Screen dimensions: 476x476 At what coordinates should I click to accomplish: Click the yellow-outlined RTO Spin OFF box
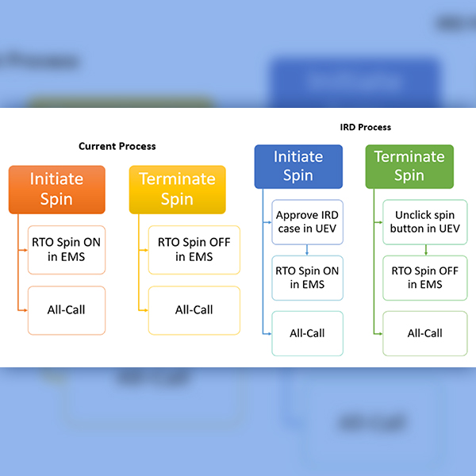(x=194, y=249)
